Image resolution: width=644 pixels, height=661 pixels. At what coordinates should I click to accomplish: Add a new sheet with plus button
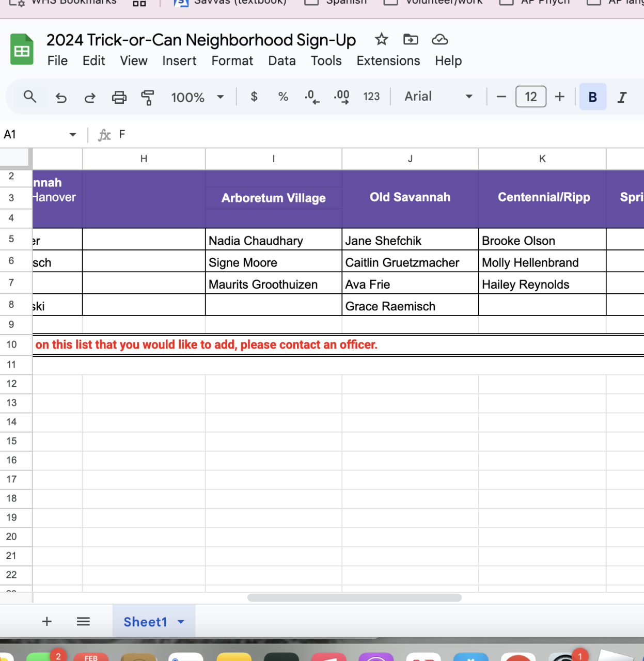[47, 621]
